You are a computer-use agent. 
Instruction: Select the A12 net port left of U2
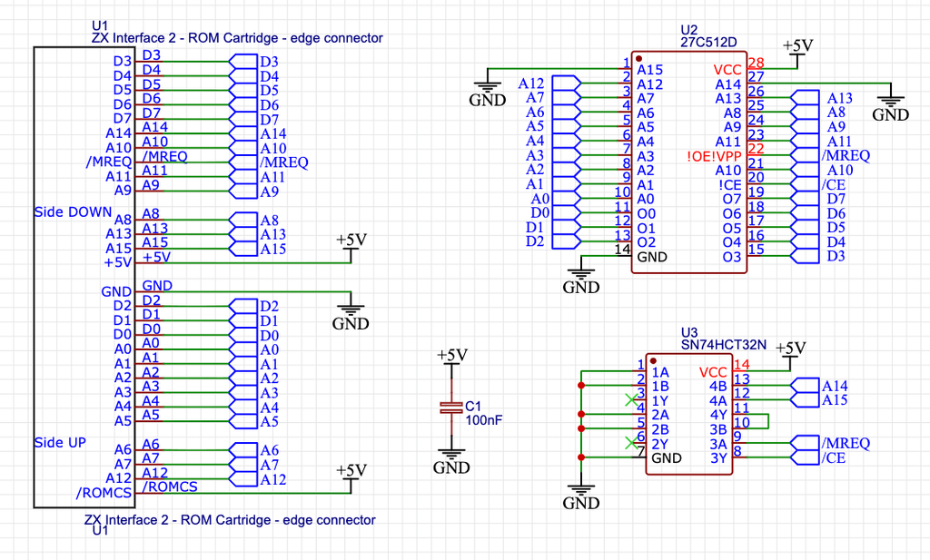(549, 83)
